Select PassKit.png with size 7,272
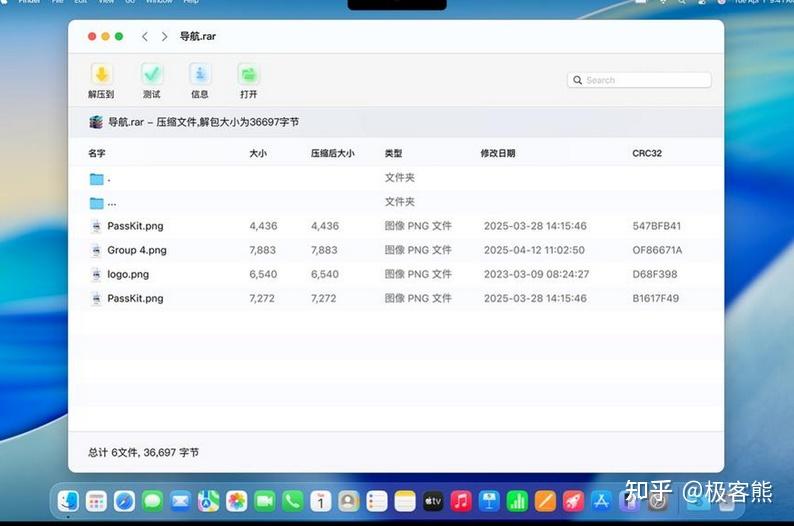Viewport: 794px width, 526px height. 395,298
